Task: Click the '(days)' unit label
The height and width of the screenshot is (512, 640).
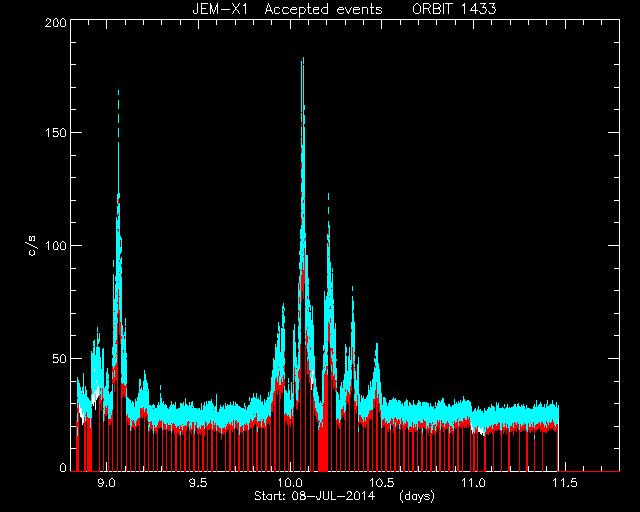Action: click(x=417, y=496)
